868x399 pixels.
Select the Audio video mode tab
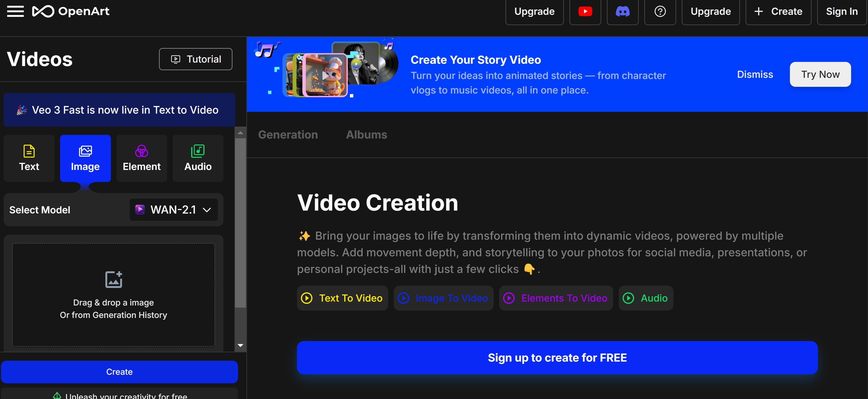198,158
